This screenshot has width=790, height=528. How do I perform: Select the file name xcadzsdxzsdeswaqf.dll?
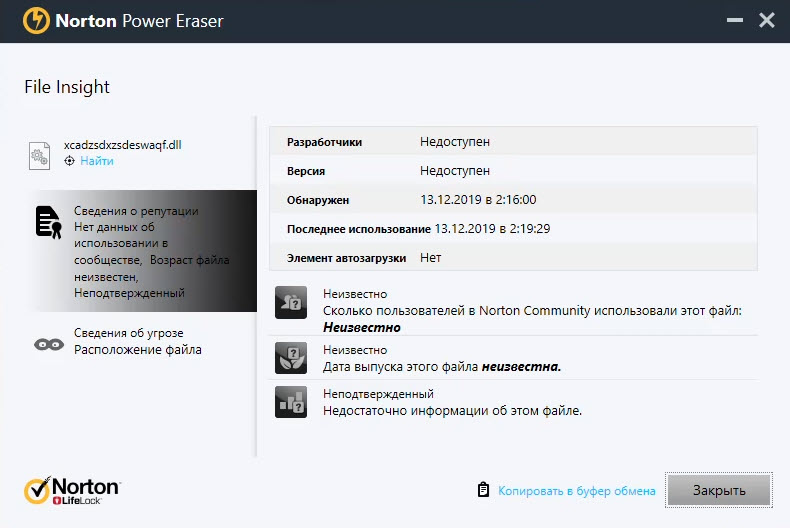[x=122, y=145]
